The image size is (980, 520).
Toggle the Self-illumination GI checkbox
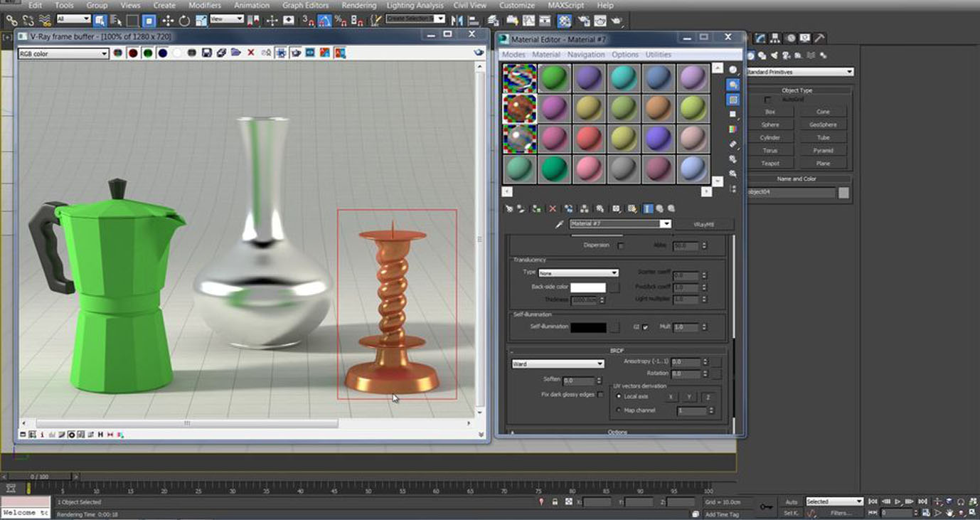(x=646, y=327)
